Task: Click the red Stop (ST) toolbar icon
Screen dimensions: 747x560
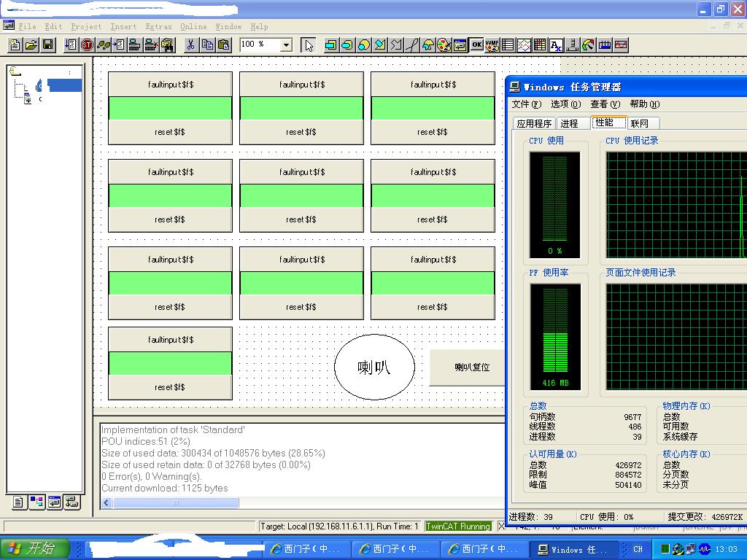Action: 87,45
